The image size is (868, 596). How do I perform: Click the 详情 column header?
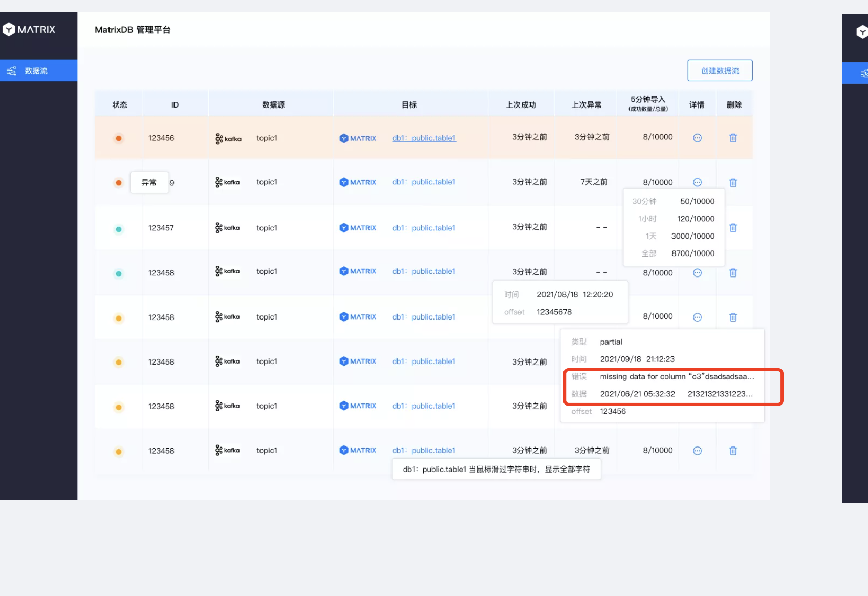coord(697,104)
